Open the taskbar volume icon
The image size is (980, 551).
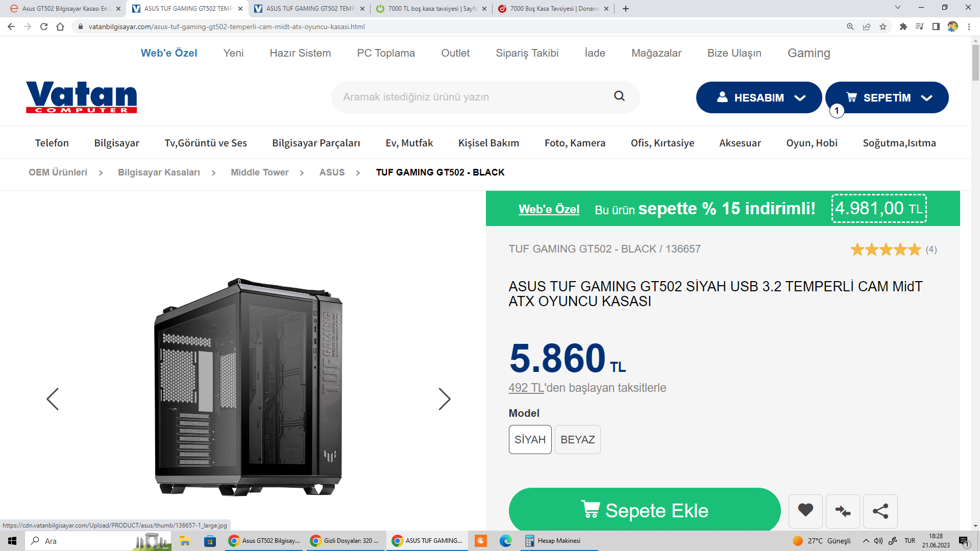pyautogui.click(x=878, y=541)
